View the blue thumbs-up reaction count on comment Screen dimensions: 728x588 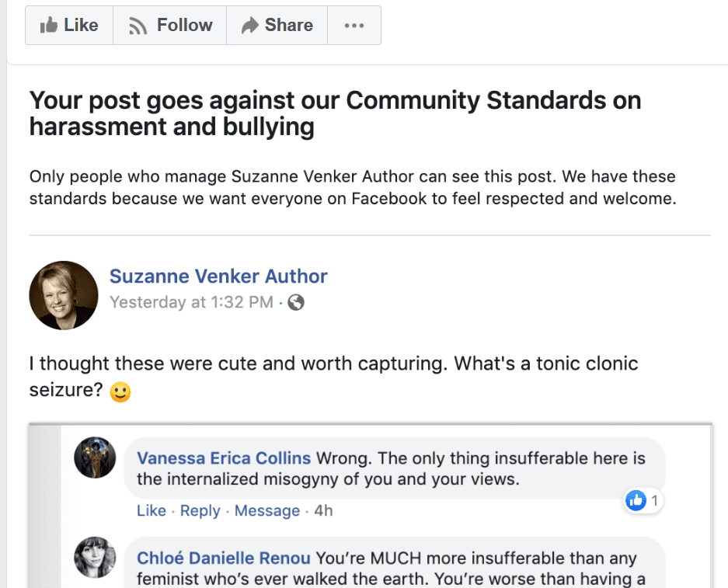tap(643, 501)
